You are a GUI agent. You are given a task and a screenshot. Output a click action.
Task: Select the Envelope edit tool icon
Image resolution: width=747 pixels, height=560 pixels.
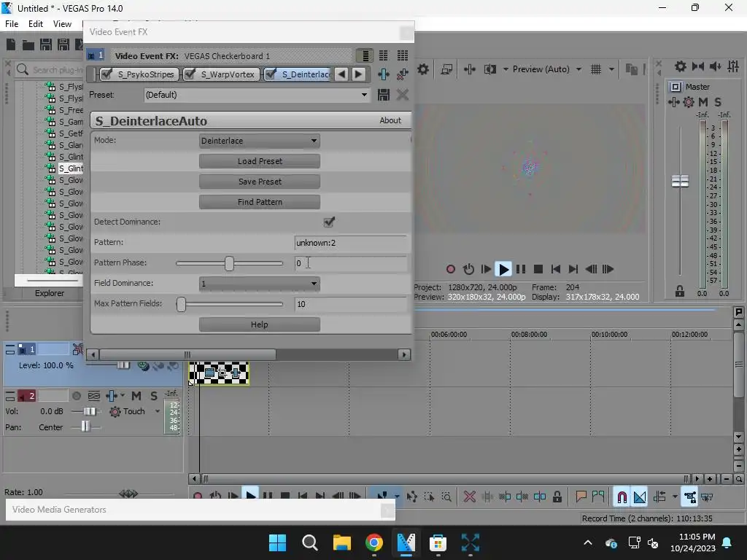(412, 497)
